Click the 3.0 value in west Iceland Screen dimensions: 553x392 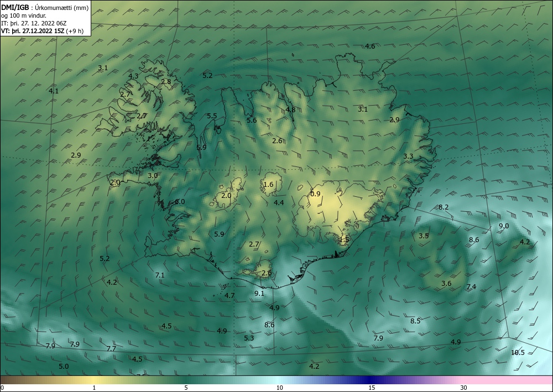[153, 176]
